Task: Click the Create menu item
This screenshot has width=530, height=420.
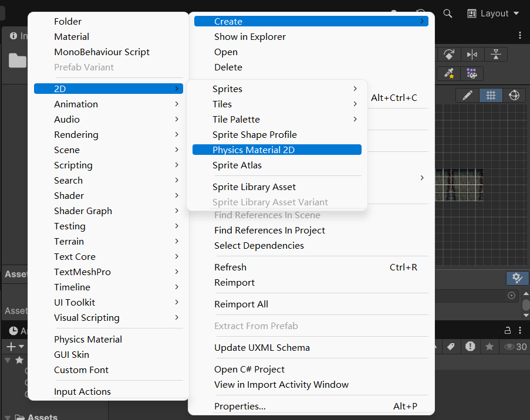Action: tap(311, 21)
